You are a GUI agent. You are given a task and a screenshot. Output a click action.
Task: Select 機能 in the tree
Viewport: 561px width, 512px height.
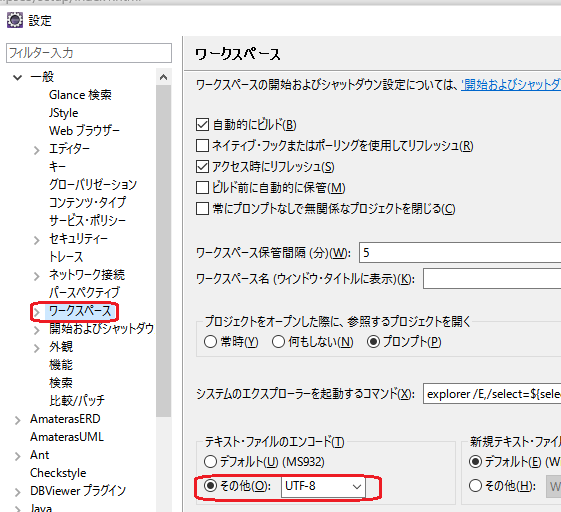tap(61, 365)
